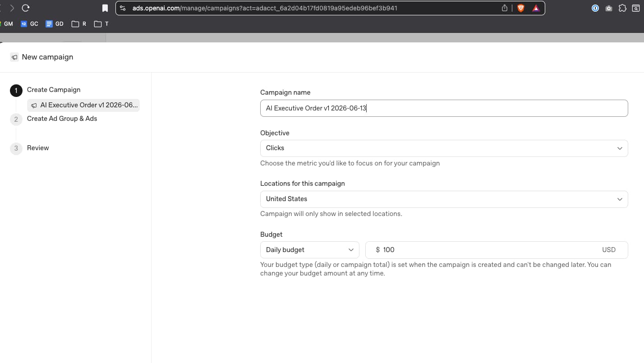The height and width of the screenshot is (363, 644).
Task: Click the Locations for this campaign label
Action: tap(303, 184)
